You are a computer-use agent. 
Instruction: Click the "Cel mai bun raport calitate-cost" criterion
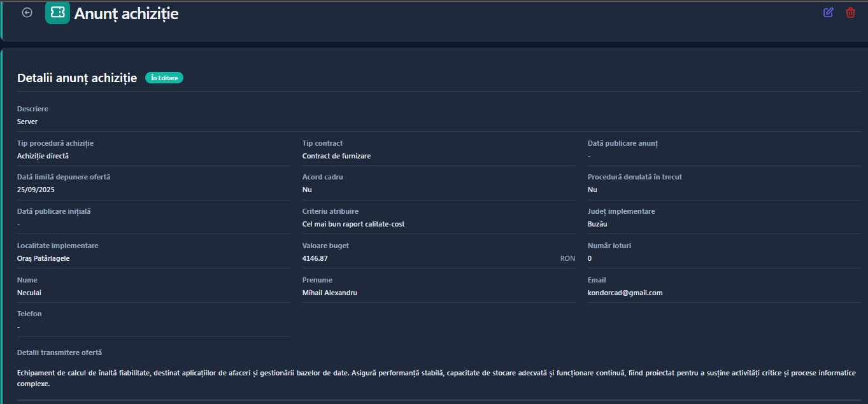pyautogui.click(x=353, y=224)
